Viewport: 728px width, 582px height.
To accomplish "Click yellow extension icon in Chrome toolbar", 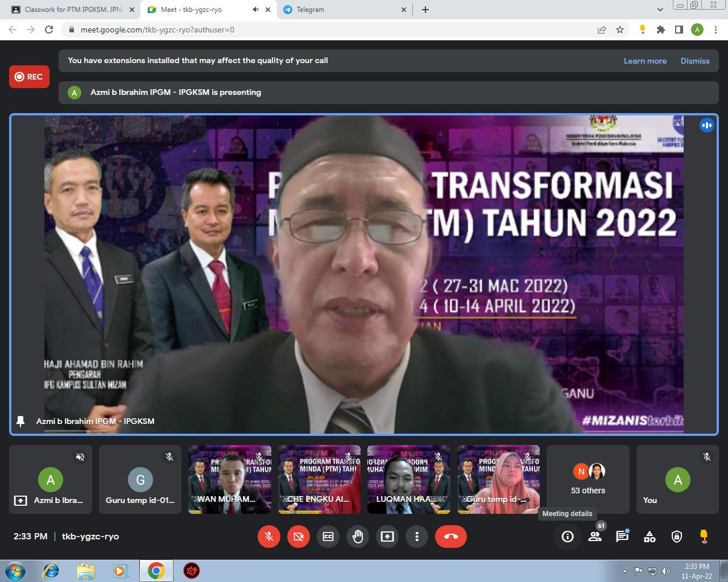I will pos(643,30).
